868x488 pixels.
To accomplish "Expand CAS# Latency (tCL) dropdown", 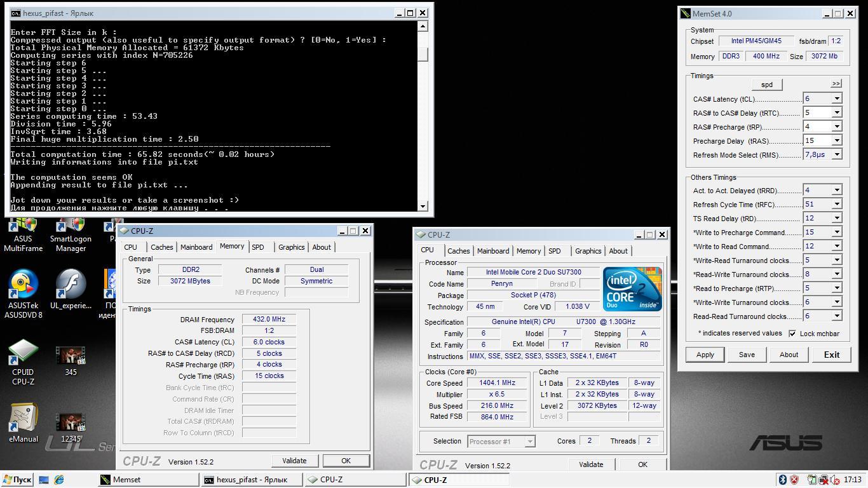I will point(837,99).
